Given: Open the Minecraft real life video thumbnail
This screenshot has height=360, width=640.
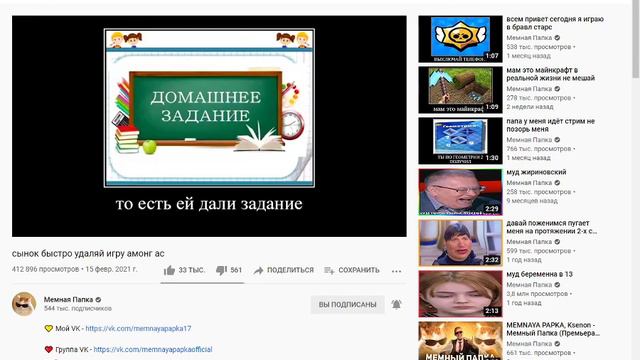Looking at the screenshot, I should 460,90.
